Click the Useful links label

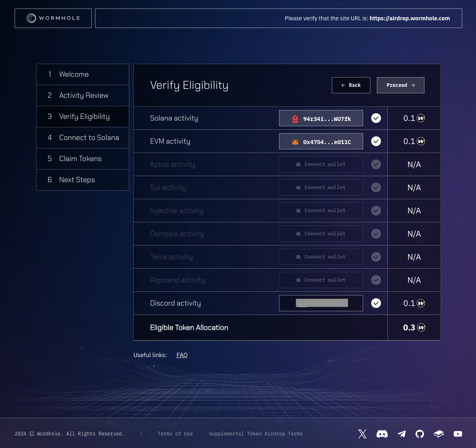pyautogui.click(x=150, y=355)
